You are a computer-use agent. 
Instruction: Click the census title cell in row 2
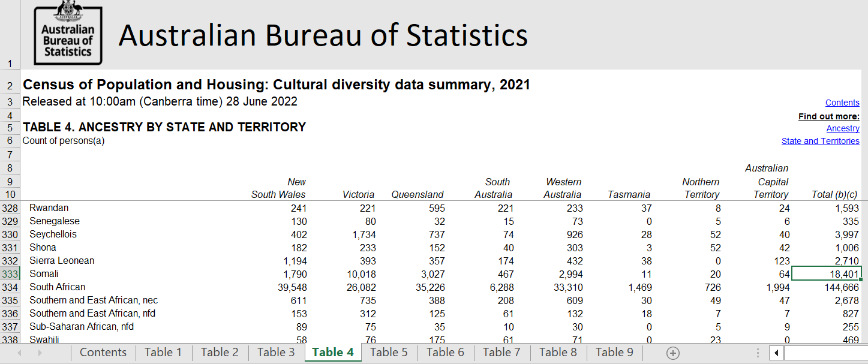pyautogui.click(x=277, y=85)
